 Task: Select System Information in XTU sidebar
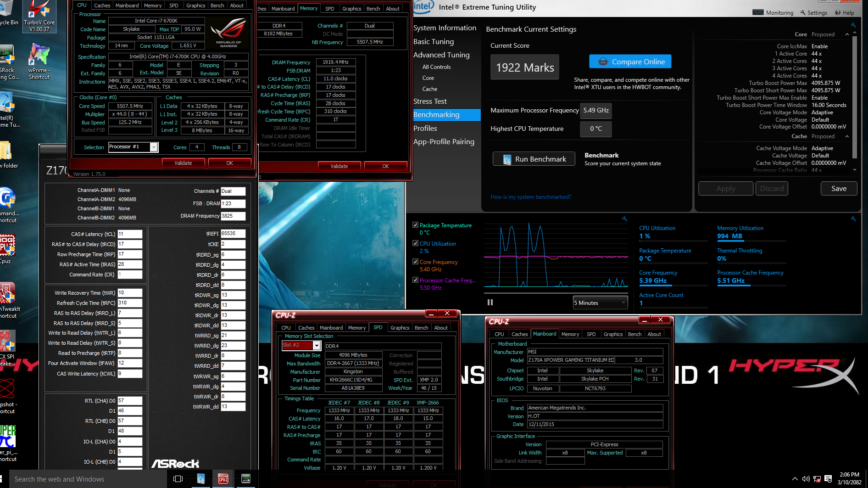[x=445, y=28]
